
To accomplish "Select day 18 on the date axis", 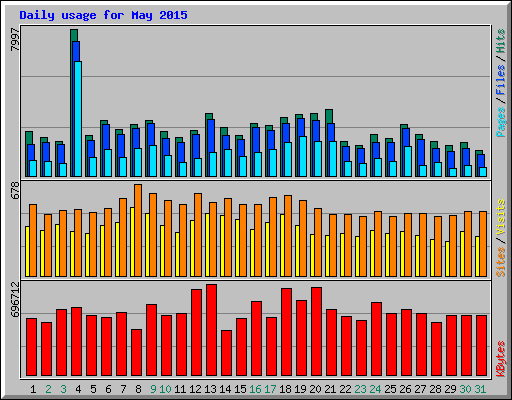I will coord(285,389).
